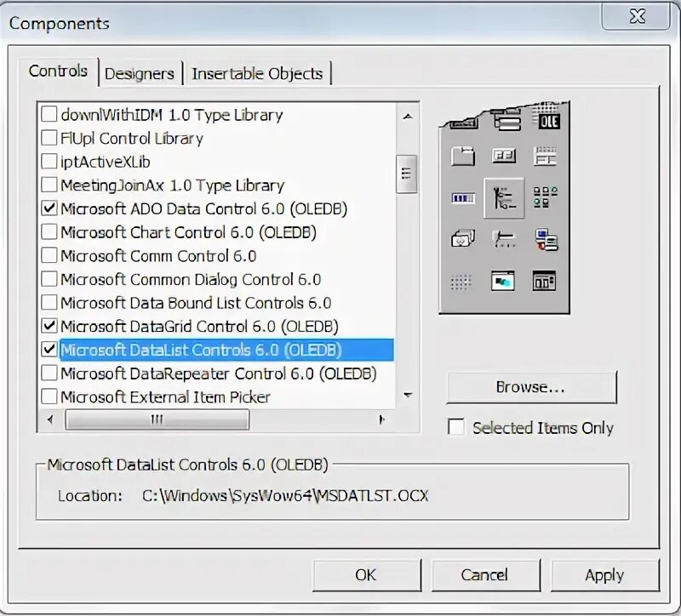Click the list's scroll up arrow
The height and width of the screenshot is (616, 681).
click(408, 117)
